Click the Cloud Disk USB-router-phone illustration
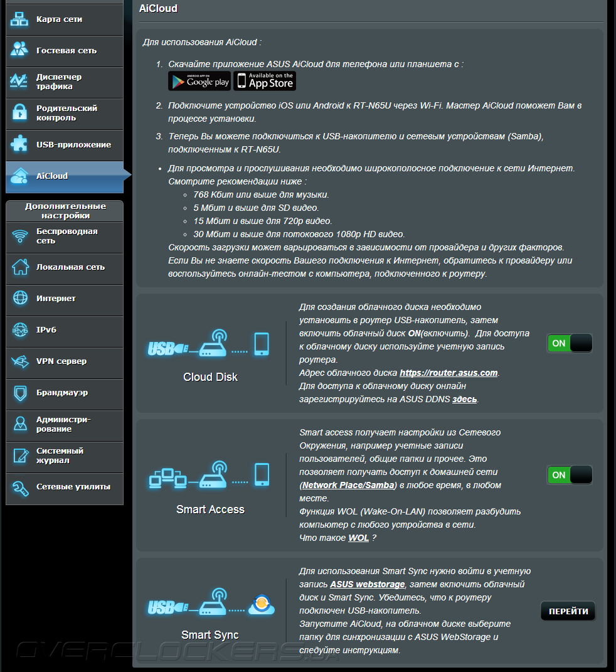 click(x=209, y=344)
